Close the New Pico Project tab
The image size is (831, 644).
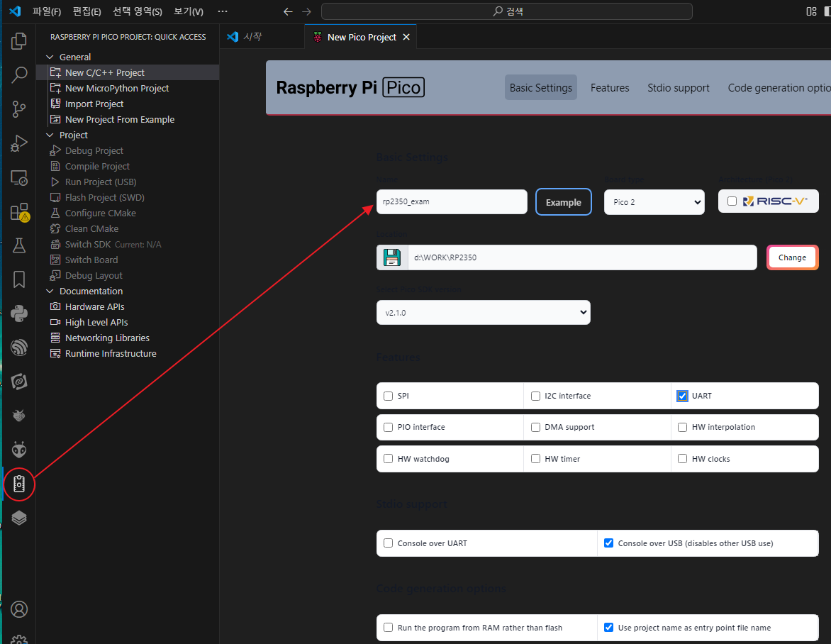(406, 37)
